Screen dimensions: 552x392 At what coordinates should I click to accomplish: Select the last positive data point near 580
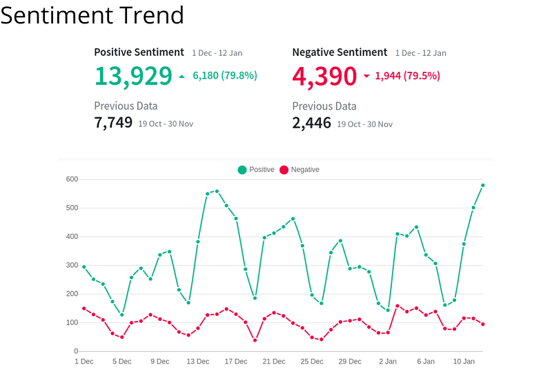(483, 185)
